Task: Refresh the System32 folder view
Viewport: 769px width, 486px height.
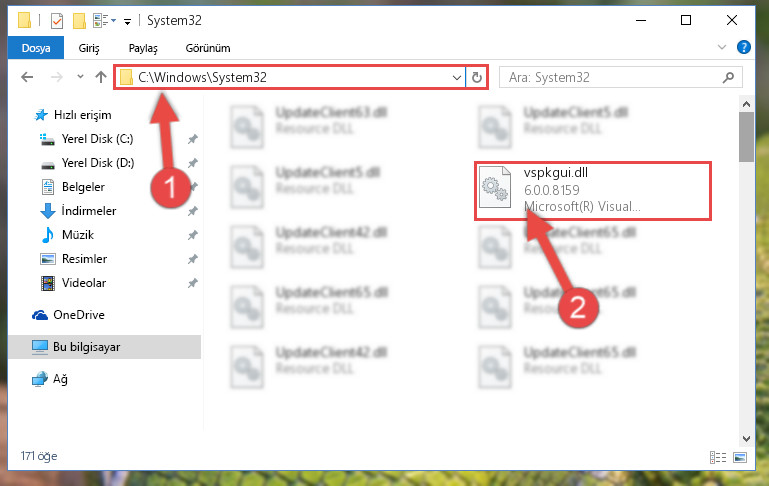Action: 476,77
